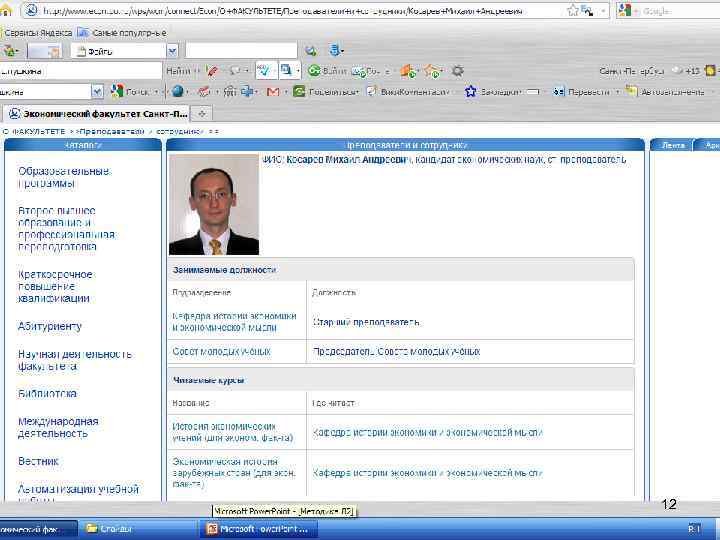
Task: Click the Старший преподаватель position text
Action: [x=366, y=322]
